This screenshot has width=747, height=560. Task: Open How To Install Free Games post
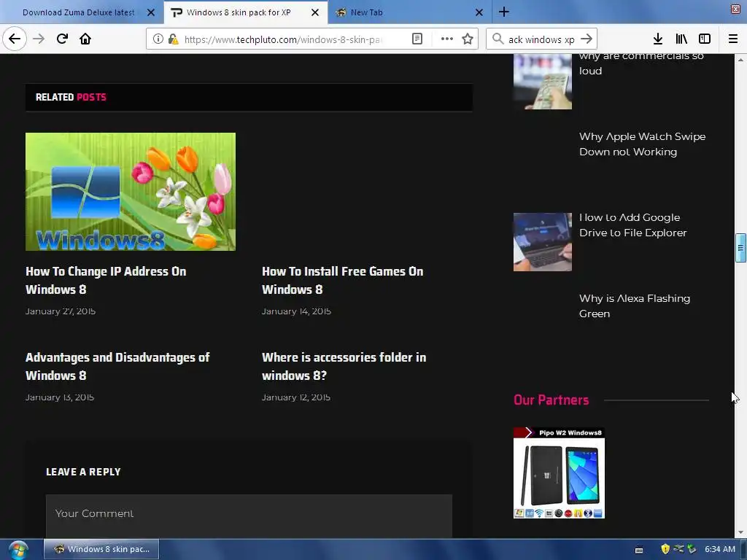(x=343, y=280)
